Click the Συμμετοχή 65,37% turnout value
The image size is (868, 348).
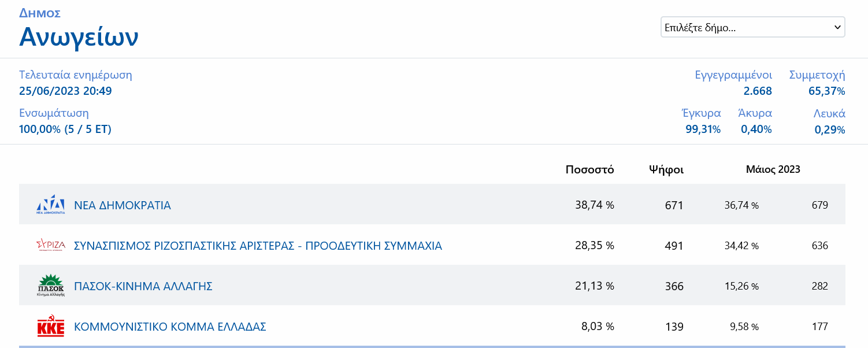826,91
